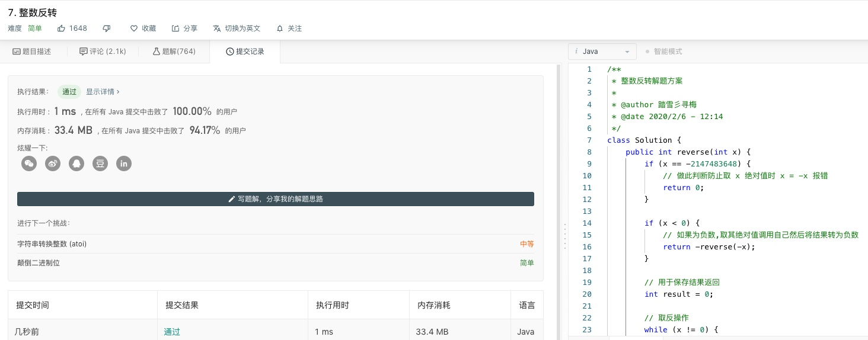Click the Java cell in submission row

525,332
